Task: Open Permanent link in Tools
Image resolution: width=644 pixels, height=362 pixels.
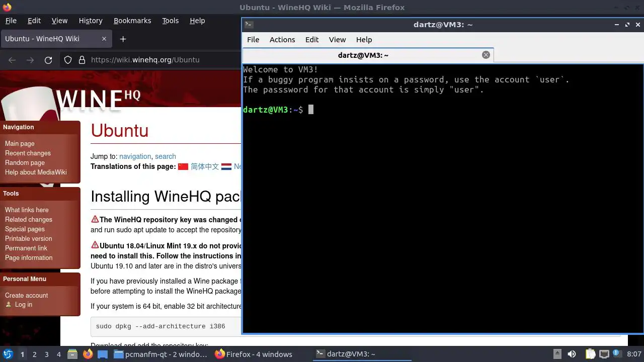Action: click(x=26, y=248)
